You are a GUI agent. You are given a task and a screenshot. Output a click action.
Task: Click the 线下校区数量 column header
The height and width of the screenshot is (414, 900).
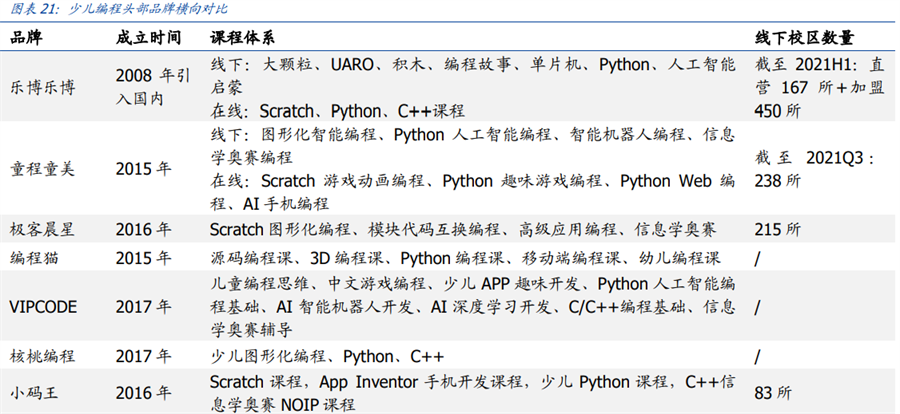tap(804, 38)
